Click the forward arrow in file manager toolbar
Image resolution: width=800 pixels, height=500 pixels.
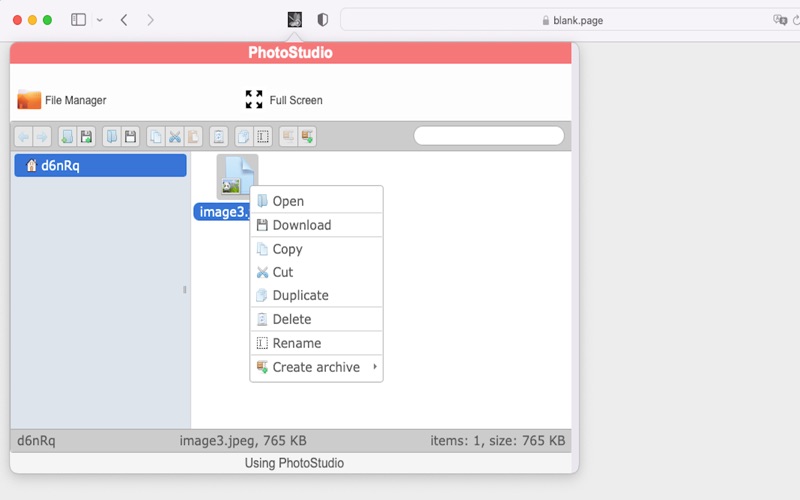(42, 137)
